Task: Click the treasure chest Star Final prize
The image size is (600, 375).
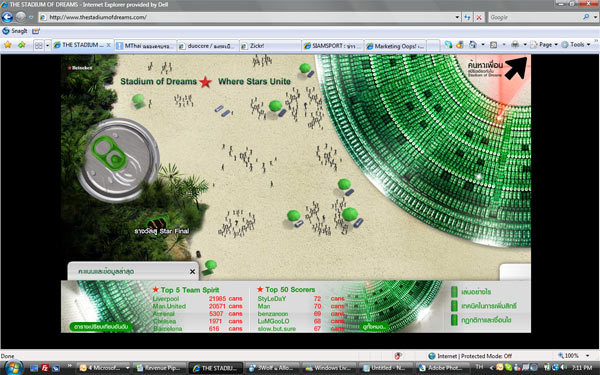Action: pos(157,223)
